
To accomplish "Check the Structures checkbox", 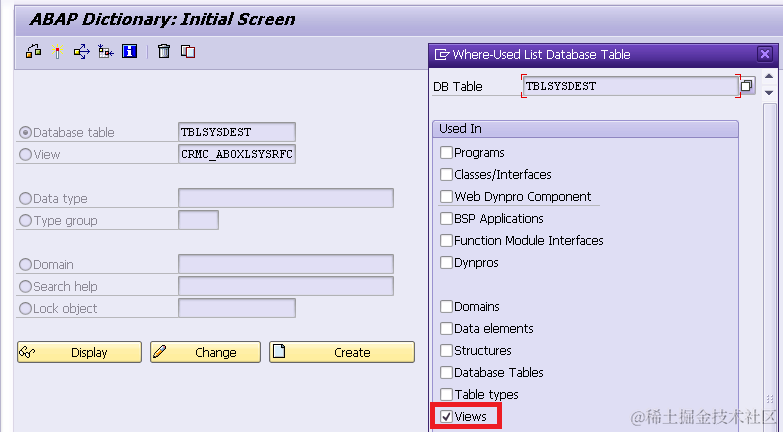I will pyautogui.click(x=446, y=350).
